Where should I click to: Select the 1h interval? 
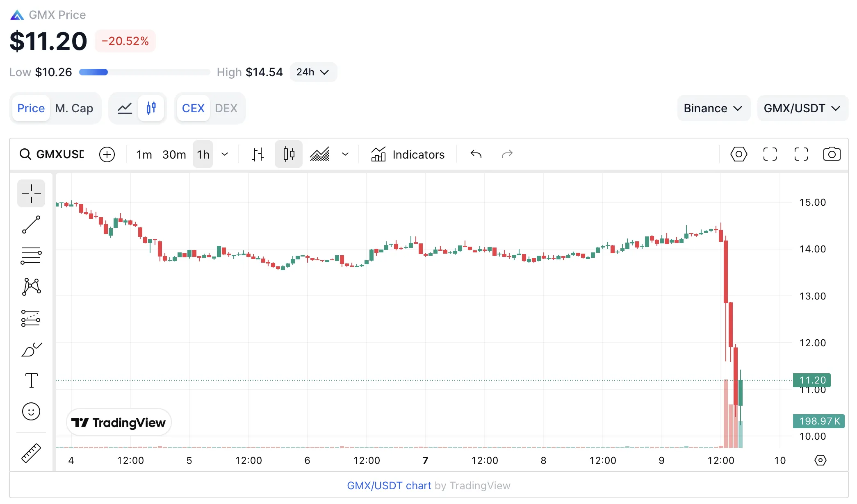tap(203, 154)
